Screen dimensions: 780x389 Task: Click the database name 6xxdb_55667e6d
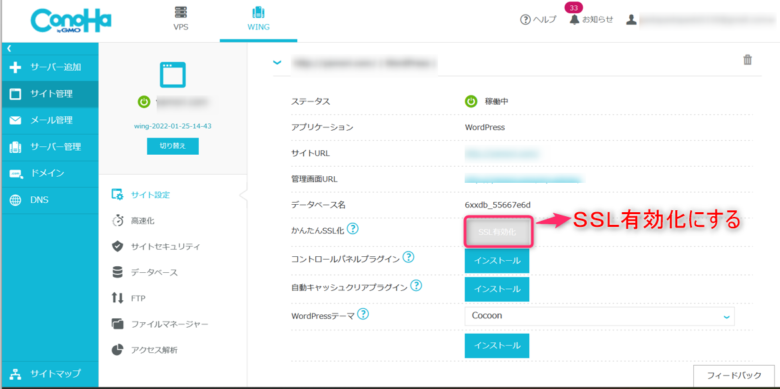coord(498,204)
